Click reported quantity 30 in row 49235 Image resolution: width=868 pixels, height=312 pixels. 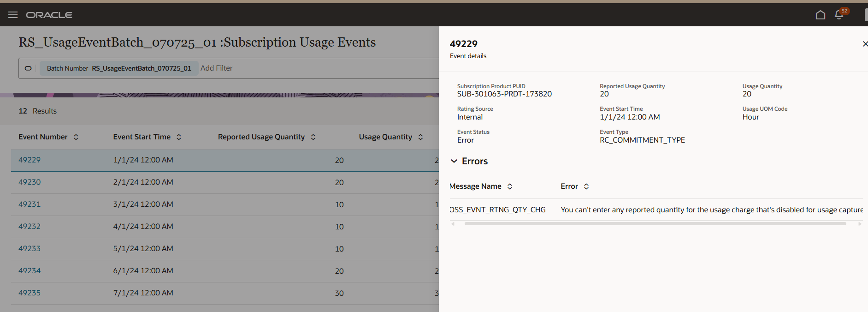(339, 294)
